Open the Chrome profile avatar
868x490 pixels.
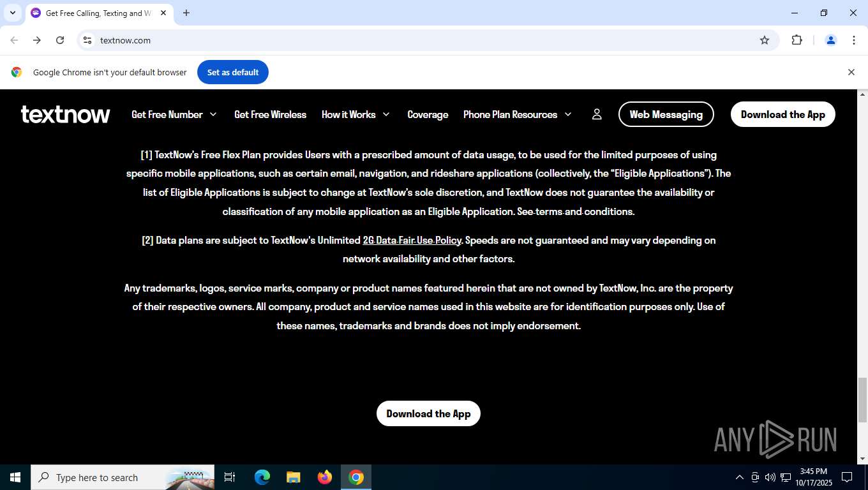tap(831, 40)
